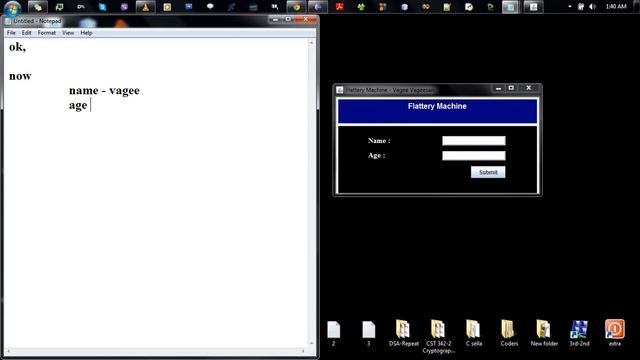Image resolution: width=640 pixels, height=360 pixels.
Task: Select the New folder on desktop
Action: tap(544, 333)
